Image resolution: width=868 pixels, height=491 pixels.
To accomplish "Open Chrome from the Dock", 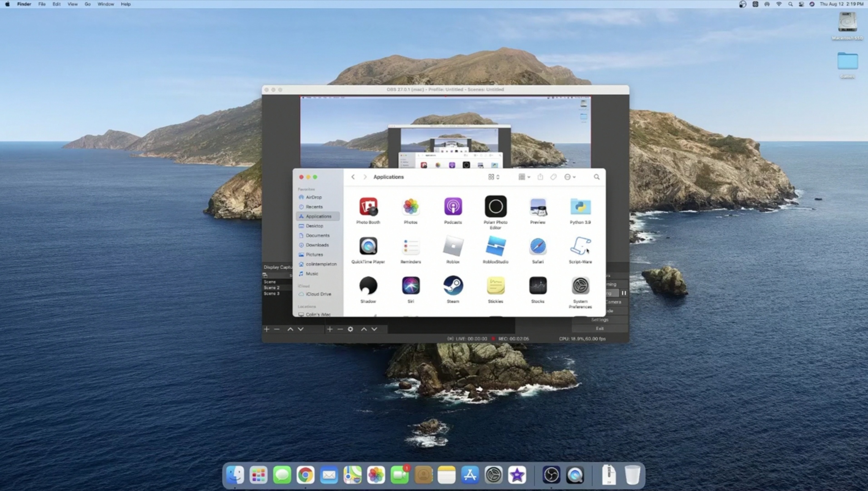I will (306, 475).
